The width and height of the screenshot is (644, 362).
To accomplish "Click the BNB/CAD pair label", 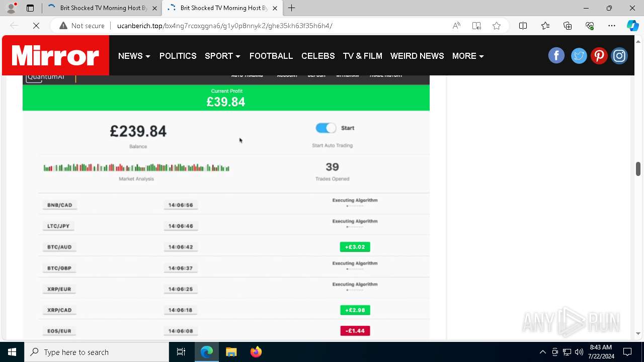I will pos(59,205).
